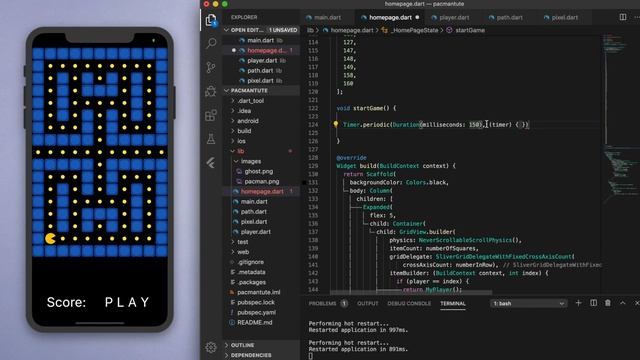Open the Source Control view
The image size is (640, 360).
click(x=211, y=67)
